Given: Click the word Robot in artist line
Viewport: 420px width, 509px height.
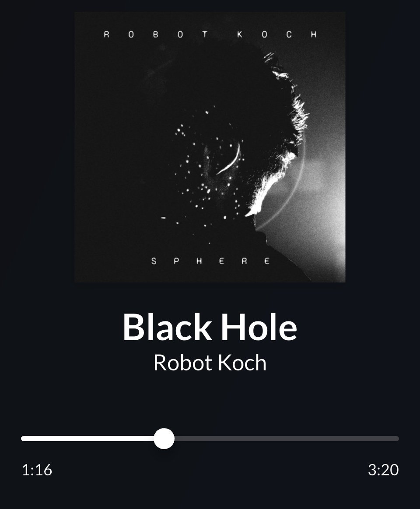Looking at the screenshot, I should (182, 363).
